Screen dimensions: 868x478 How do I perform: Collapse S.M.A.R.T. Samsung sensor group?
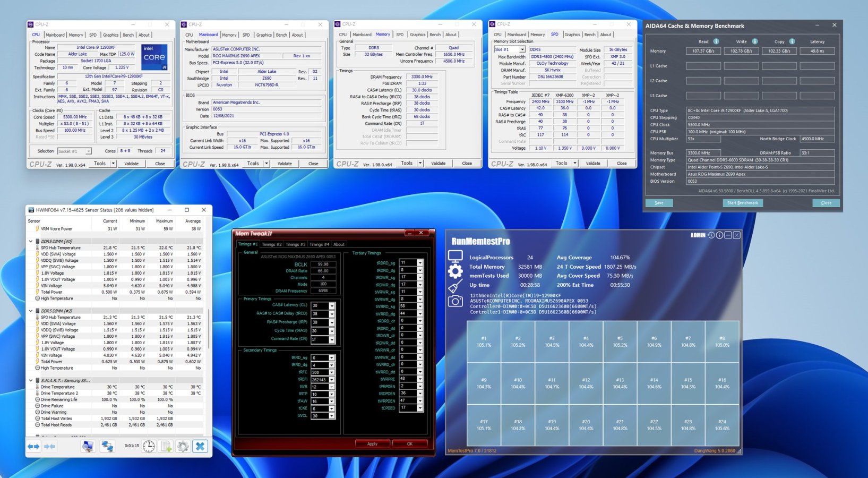click(x=31, y=380)
